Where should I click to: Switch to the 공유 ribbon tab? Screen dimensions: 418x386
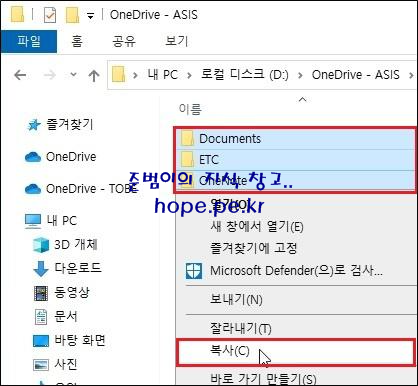124,41
